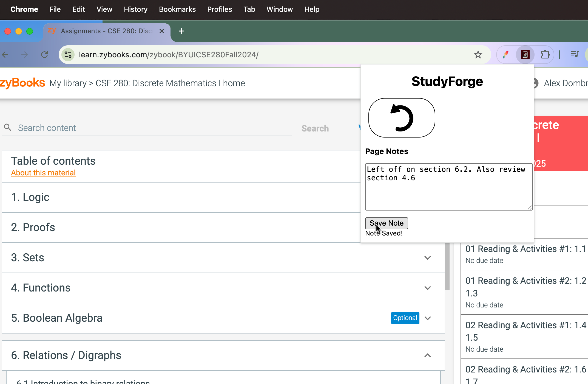Click the Optional badge on Boolean Algebra
Screen dimensions: 588x384
click(x=405, y=318)
